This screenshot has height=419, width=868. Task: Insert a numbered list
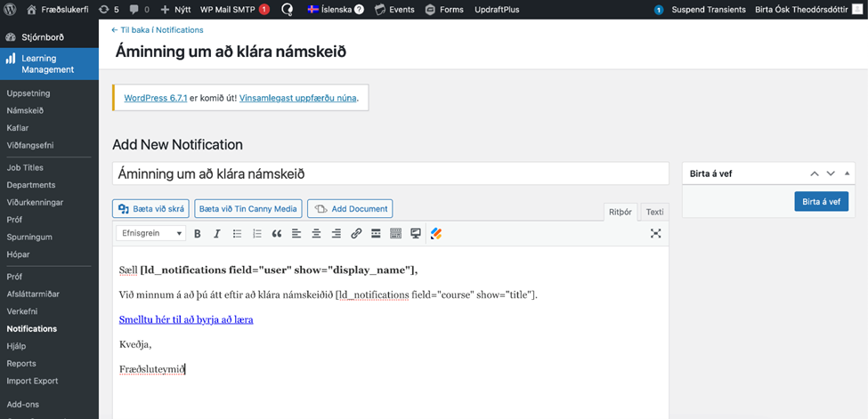(257, 234)
